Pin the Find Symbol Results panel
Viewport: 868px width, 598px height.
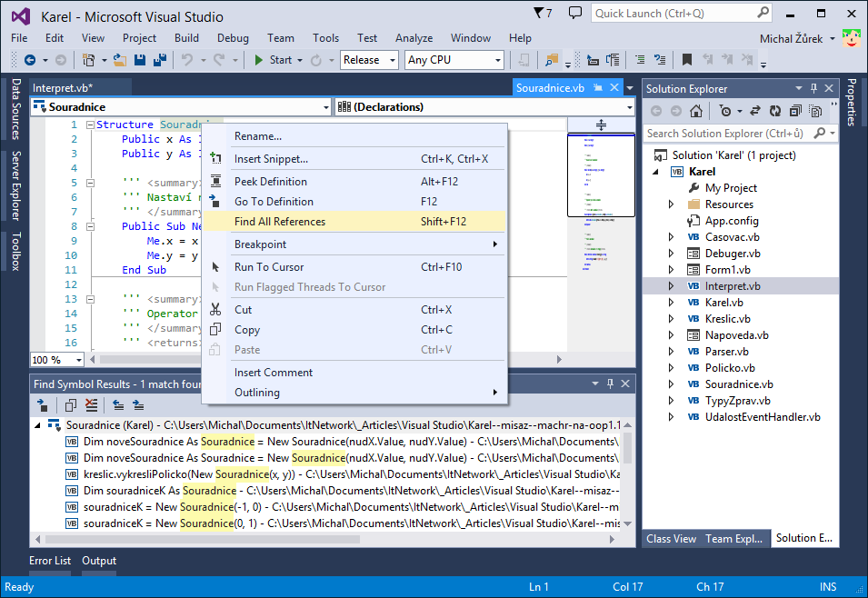click(610, 383)
